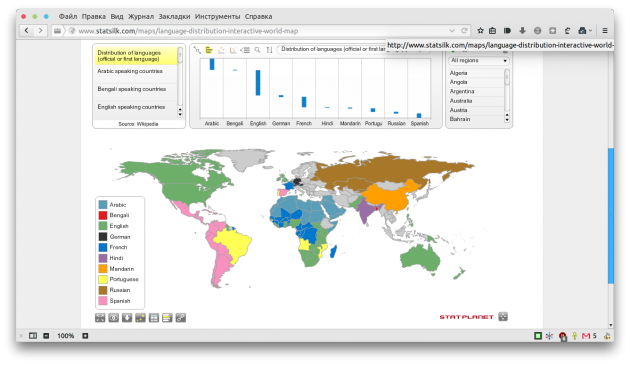The image size is (630, 365).
Task: Select the yellow bar chart icon
Action: click(209, 50)
